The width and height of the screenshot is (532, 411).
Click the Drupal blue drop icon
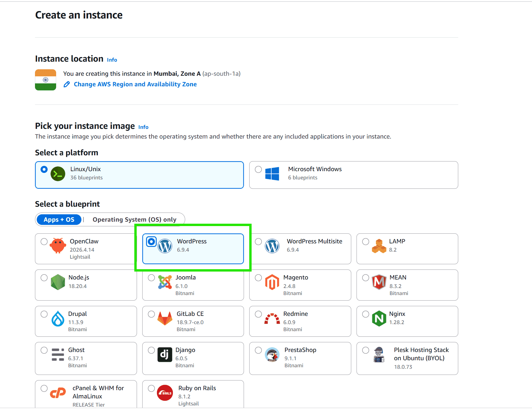pyautogui.click(x=58, y=319)
